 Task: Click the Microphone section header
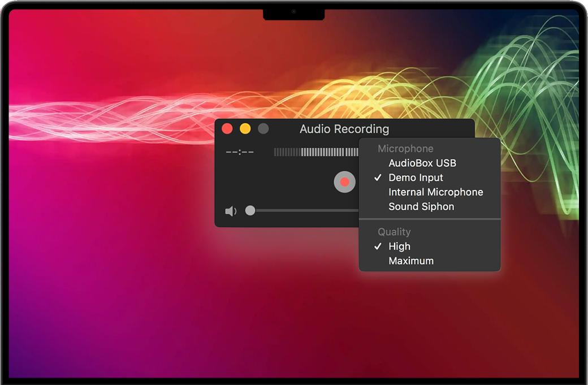405,149
